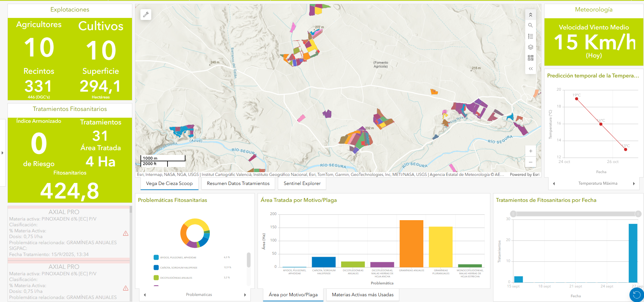Collapse map toolbar with double-up chevron

point(530,15)
